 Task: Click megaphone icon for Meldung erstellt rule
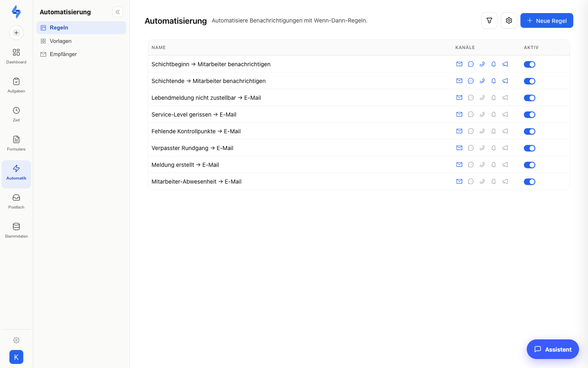pyautogui.click(x=505, y=165)
